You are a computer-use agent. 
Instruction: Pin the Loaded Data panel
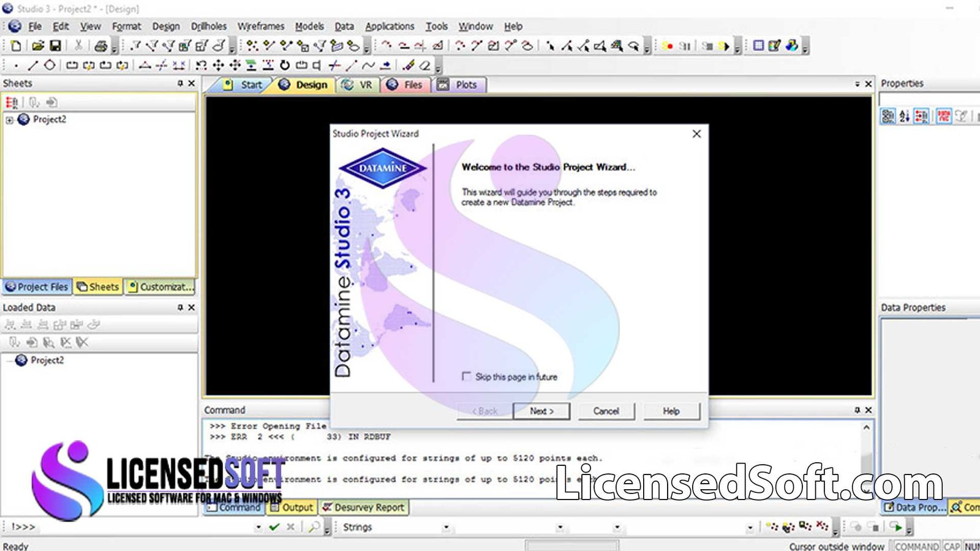180,307
